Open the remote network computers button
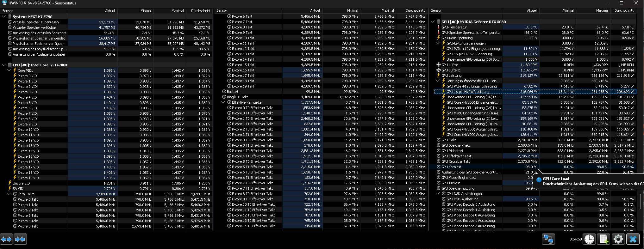The height and width of the screenshot is (249, 644). tap(548, 239)
